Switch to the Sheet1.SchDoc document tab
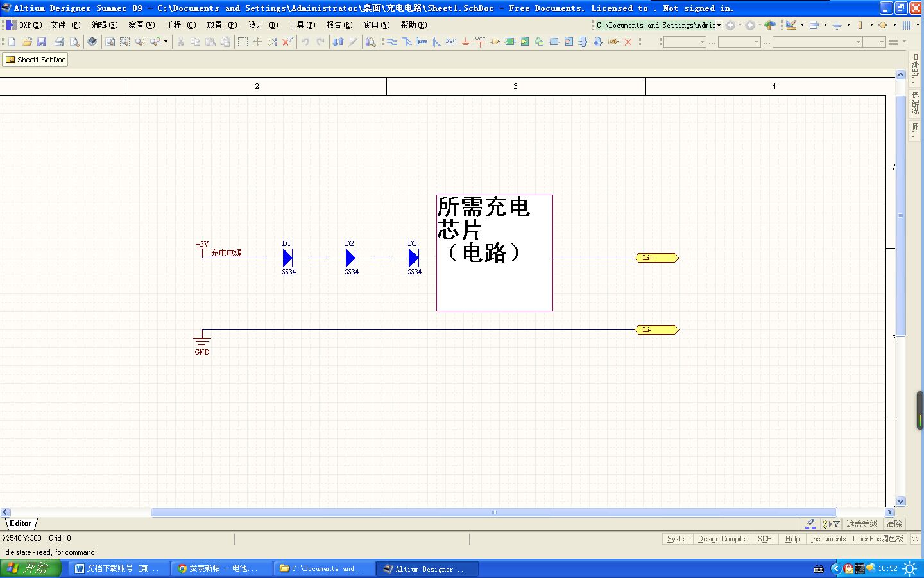This screenshot has height=578, width=924. [x=35, y=60]
